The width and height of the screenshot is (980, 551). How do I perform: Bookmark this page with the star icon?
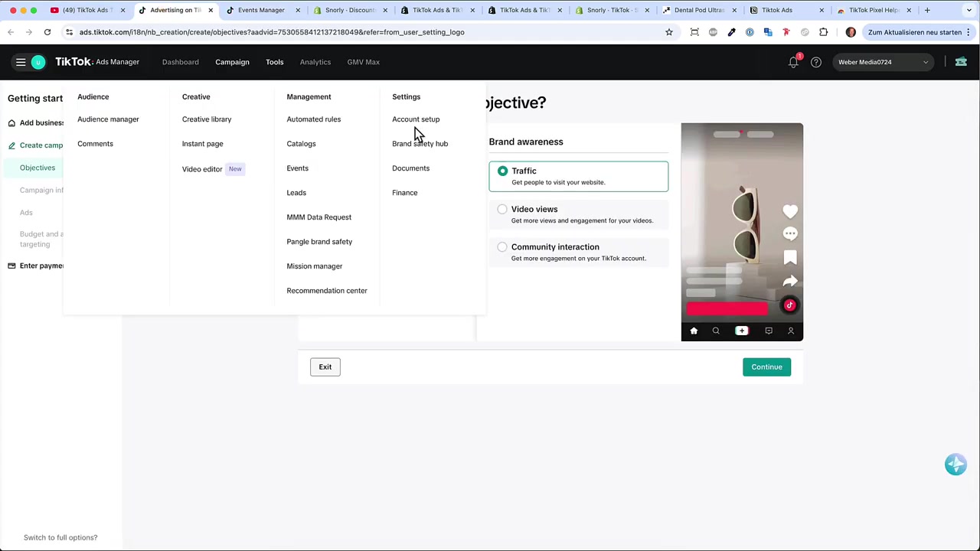click(669, 32)
